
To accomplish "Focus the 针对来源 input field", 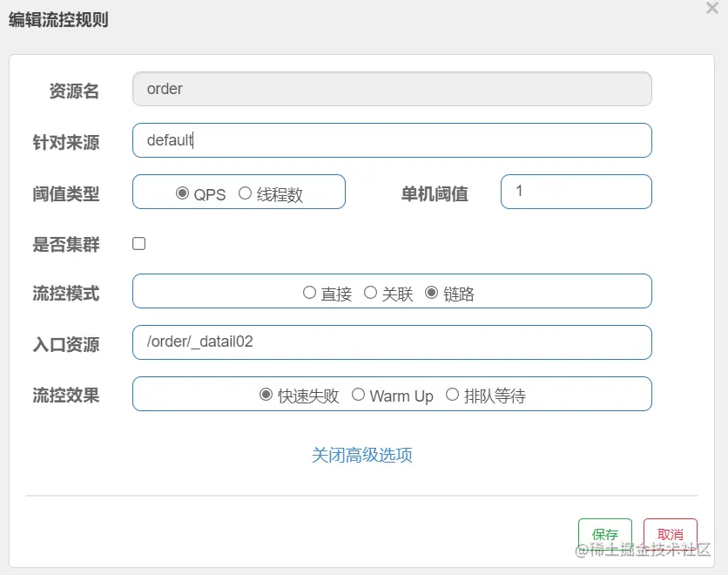I will (x=392, y=140).
